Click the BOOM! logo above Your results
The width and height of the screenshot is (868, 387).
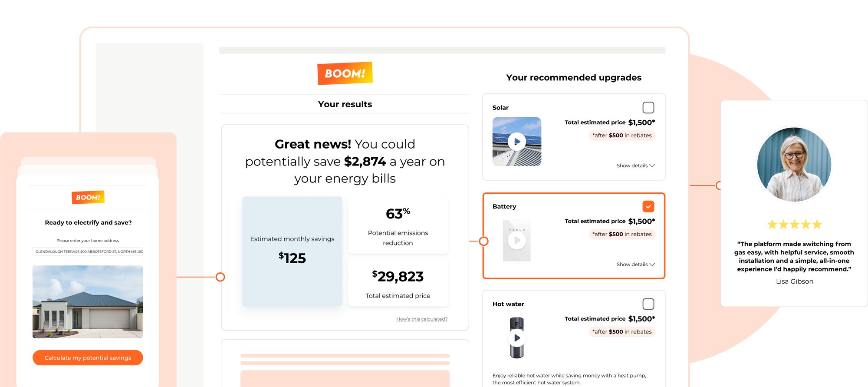coord(345,73)
